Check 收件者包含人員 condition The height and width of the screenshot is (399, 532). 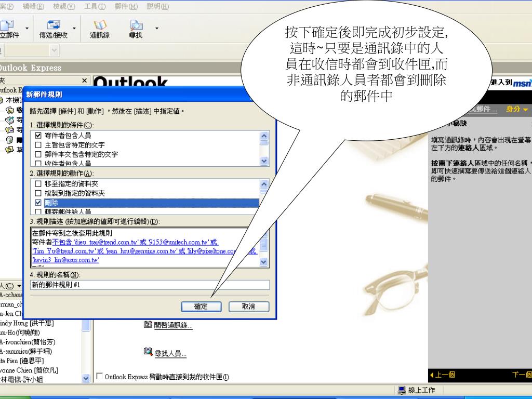(38, 163)
